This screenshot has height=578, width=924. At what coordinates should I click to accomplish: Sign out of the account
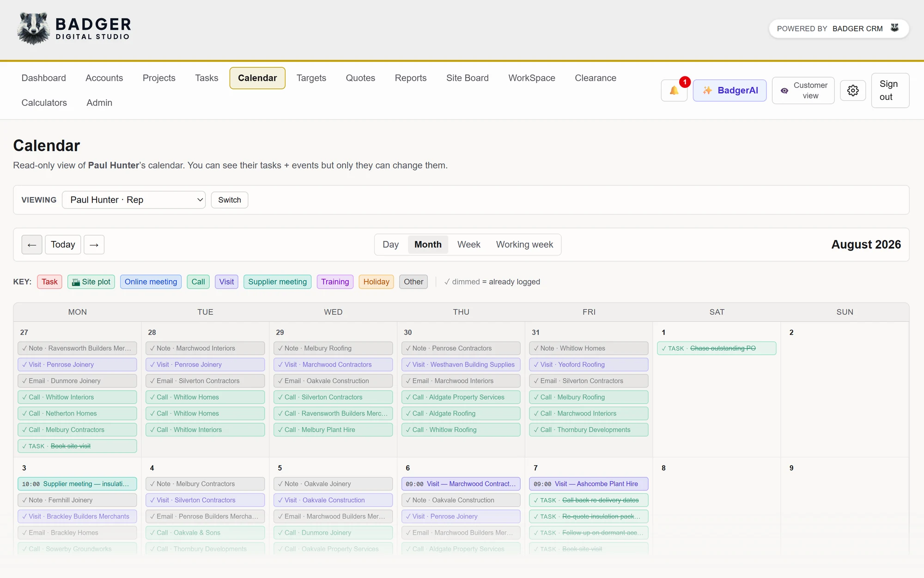[x=890, y=91]
